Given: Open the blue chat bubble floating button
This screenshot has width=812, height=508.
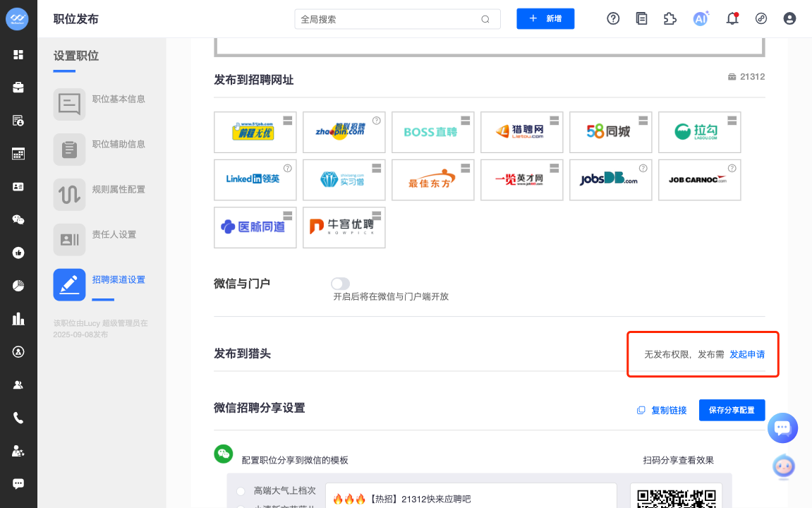Looking at the screenshot, I should point(782,428).
